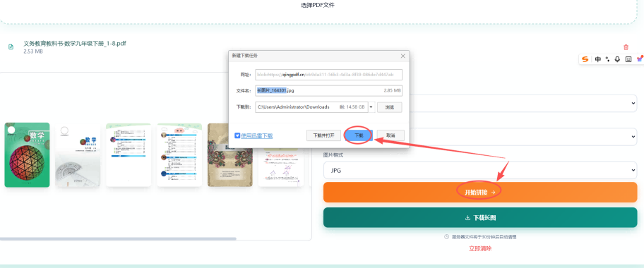
Task: Click 下载并打开 button
Action: point(323,135)
